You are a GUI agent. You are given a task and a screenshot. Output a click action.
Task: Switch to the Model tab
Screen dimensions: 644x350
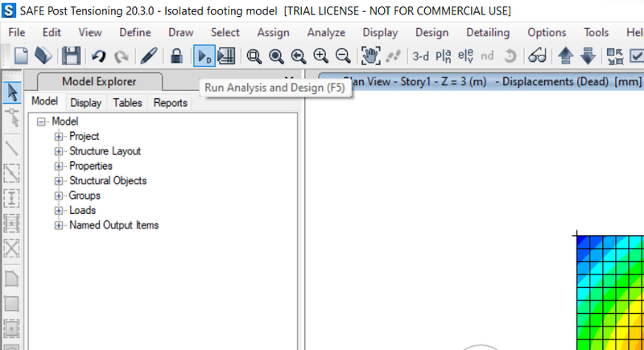click(44, 101)
